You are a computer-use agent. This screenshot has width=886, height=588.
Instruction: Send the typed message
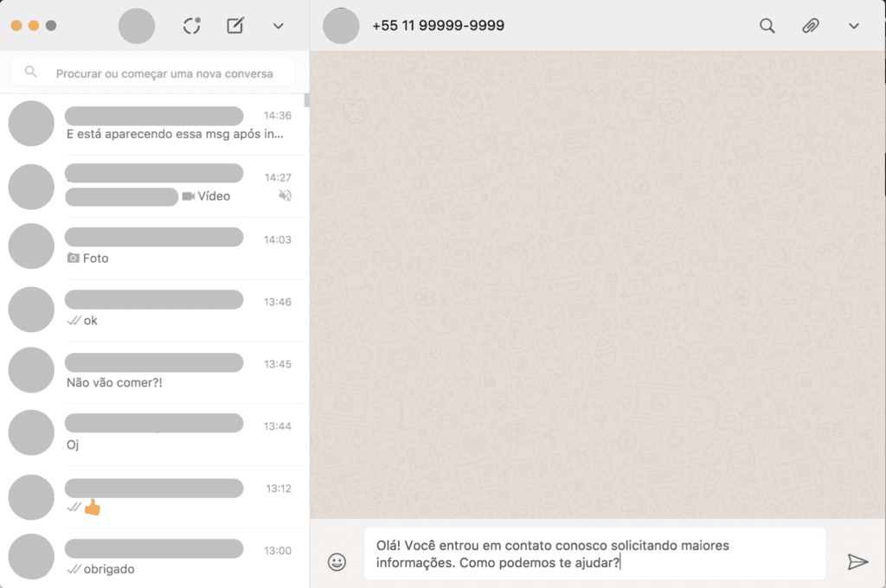857,562
